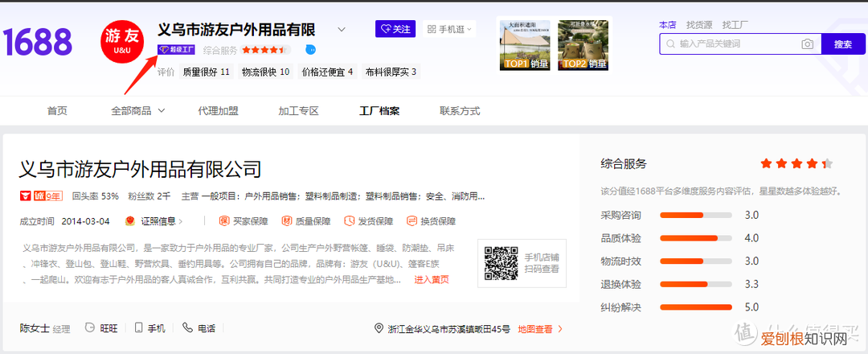Expand the 全部商品 menu
Image resolution: width=868 pixels, height=354 pixels.
[138, 111]
